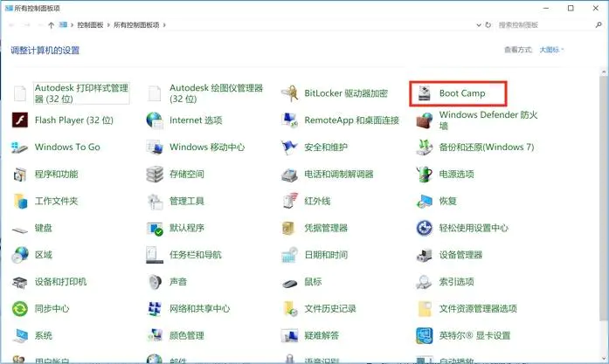
Task: Click the 所有控制面板项 breadcrumb segment
Action: 136,24
